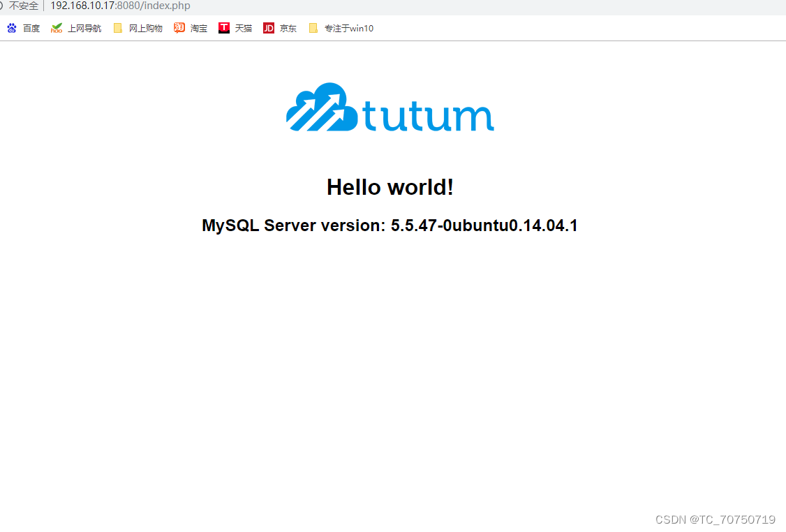Open the 京东 bookmark
The height and width of the screenshot is (532, 786).
[x=280, y=29]
